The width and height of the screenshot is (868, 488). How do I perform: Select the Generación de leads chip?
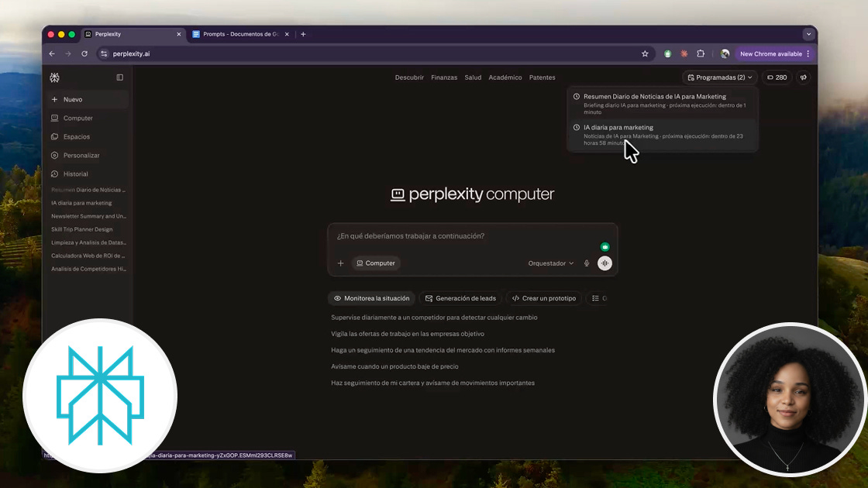click(460, 298)
